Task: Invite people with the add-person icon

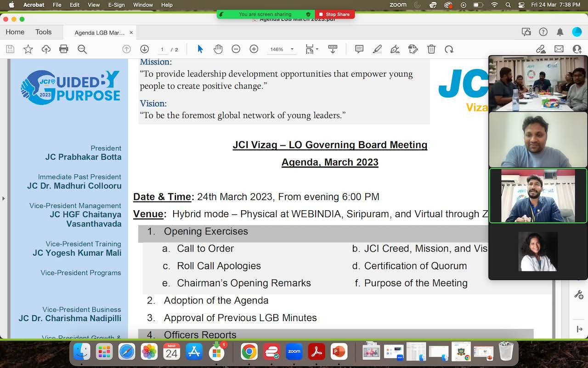Action: pyautogui.click(x=577, y=49)
